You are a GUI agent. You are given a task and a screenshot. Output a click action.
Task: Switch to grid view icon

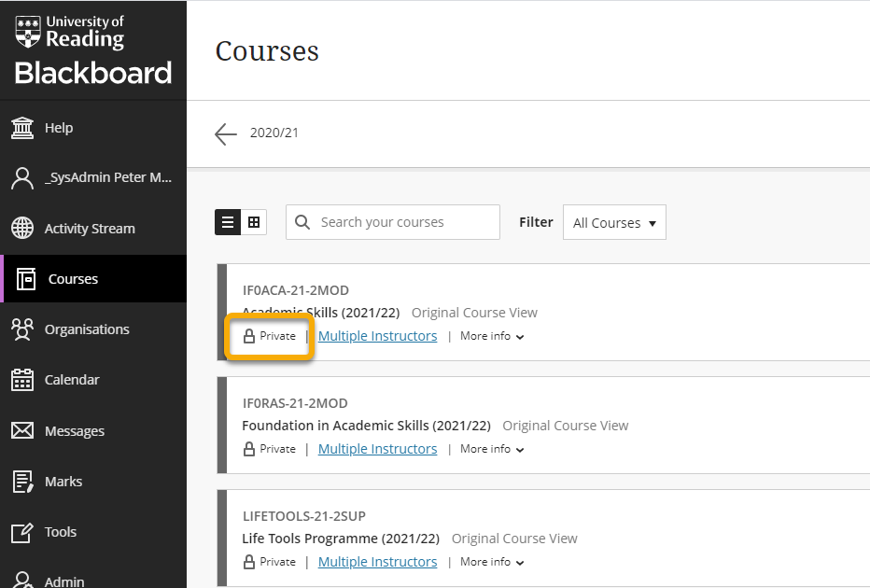click(x=254, y=222)
